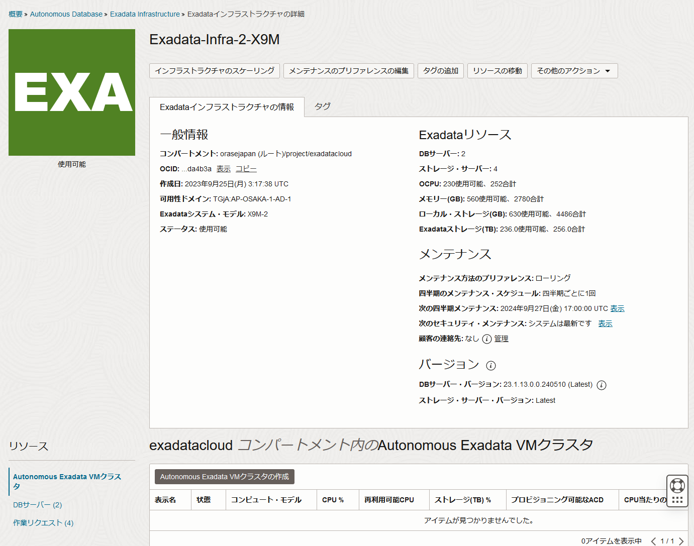Go to next page of table
The height and width of the screenshot is (546, 694).
click(682, 541)
